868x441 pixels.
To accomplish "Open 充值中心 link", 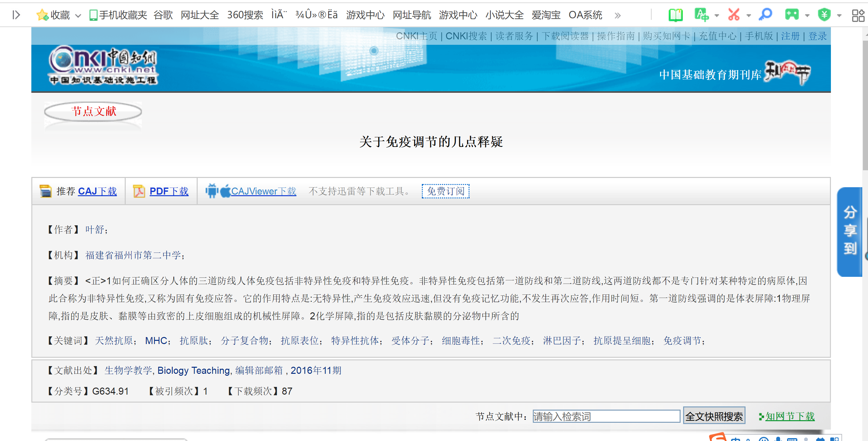I will pos(718,36).
